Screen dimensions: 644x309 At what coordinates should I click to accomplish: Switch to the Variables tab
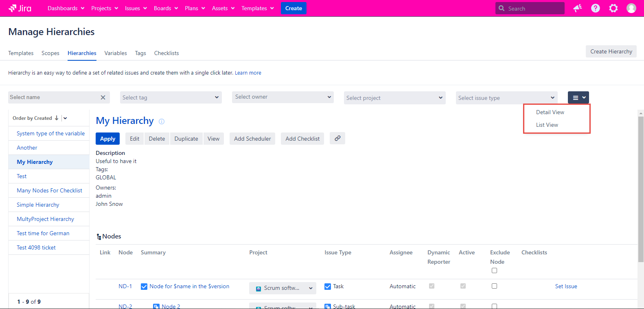tap(116, 53)
